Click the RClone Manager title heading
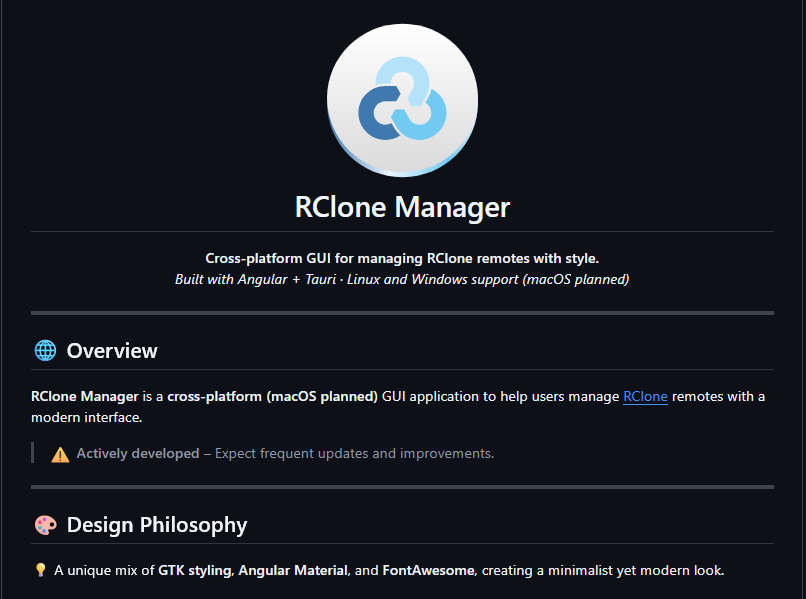The width and height of the screenshot is (806, 599). pyautogui.click(x=402, y=207)
